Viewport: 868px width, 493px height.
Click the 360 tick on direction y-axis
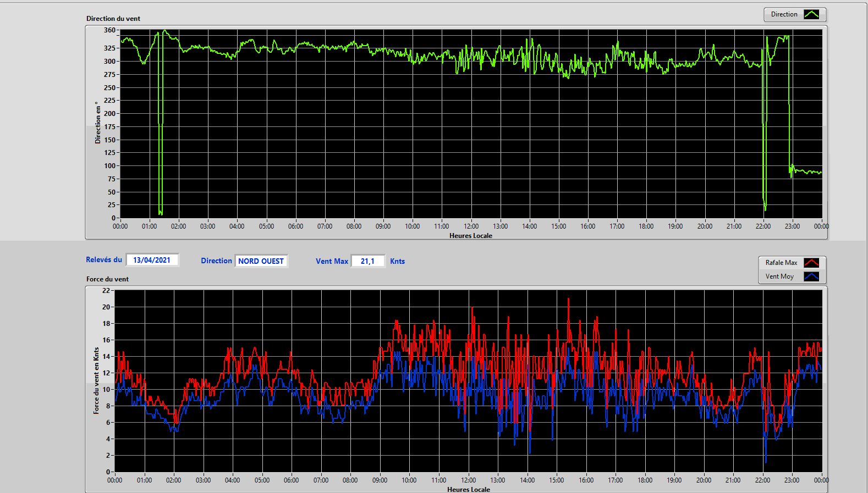109,30
